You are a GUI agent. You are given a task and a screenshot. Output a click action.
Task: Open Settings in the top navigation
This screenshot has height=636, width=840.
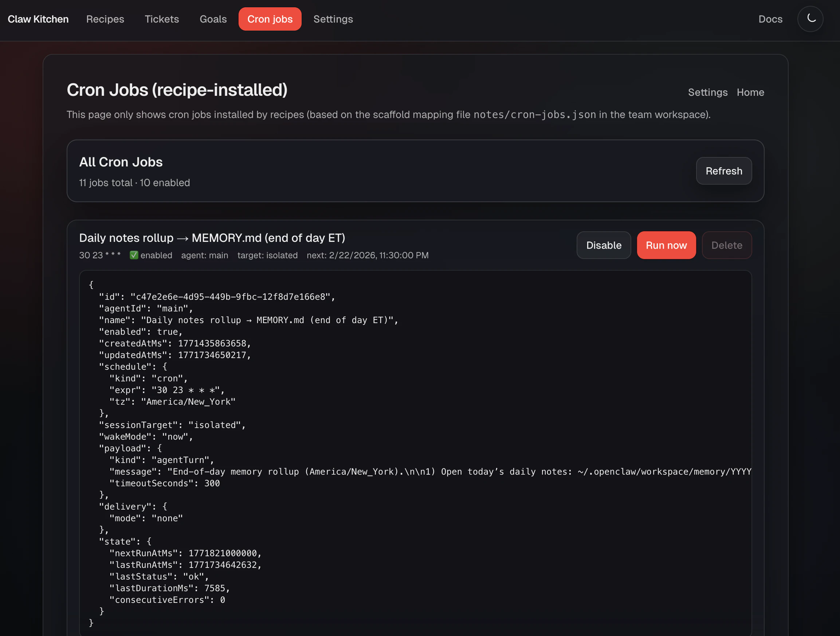click(333, 19)
